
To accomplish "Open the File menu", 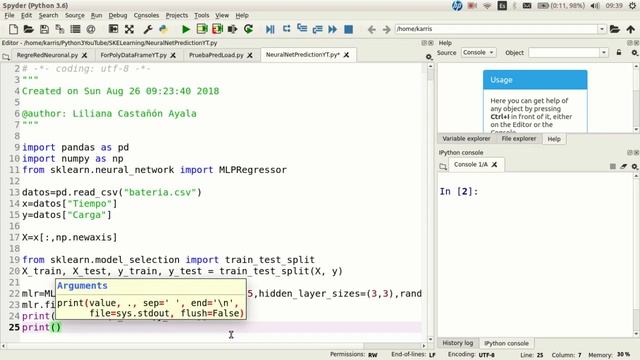I will click(9, 15).
